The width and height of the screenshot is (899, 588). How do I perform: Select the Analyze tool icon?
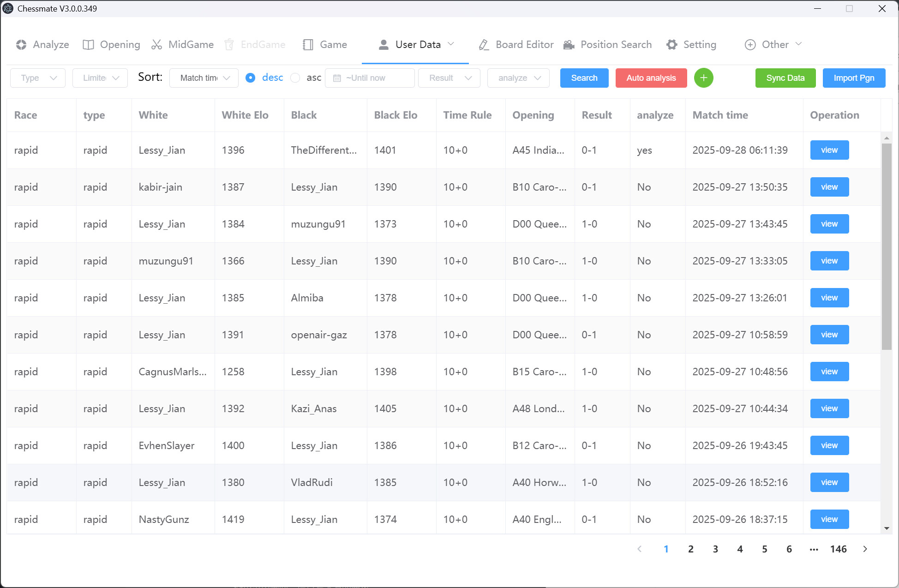coord(21,44)
